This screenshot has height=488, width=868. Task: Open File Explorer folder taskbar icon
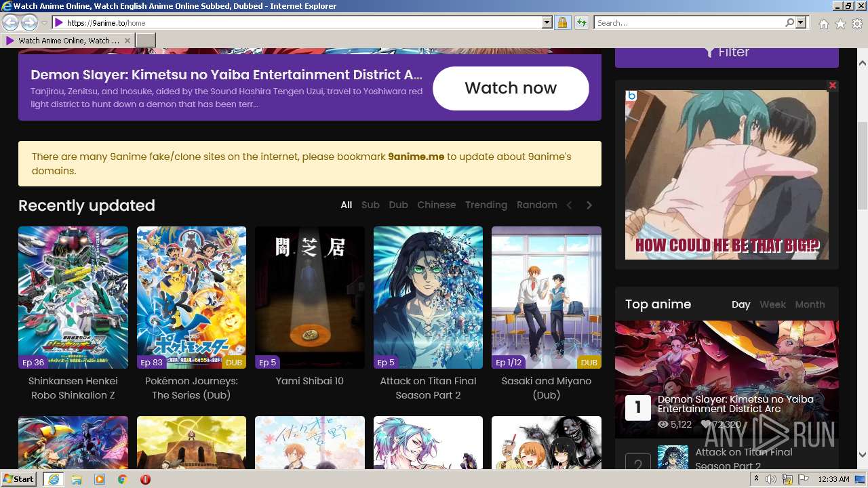(x=77, y=479)
